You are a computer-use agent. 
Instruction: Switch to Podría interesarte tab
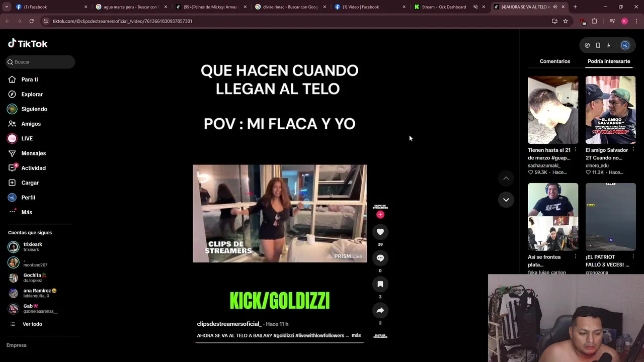[x=609, y=61]
